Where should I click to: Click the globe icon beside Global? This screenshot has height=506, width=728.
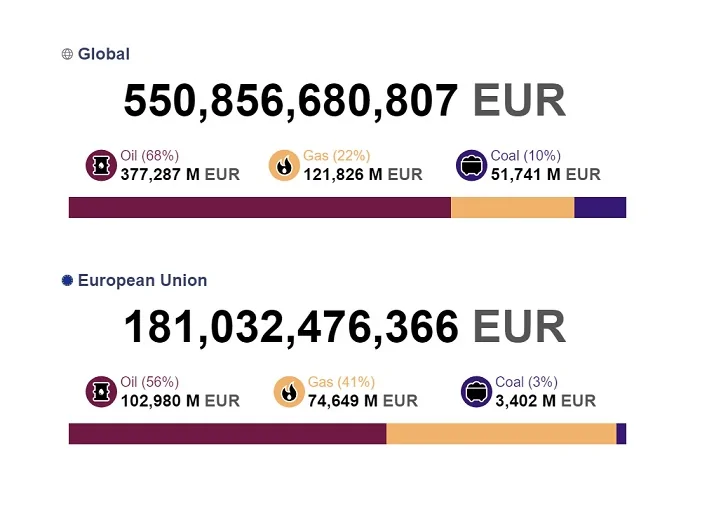68,54
